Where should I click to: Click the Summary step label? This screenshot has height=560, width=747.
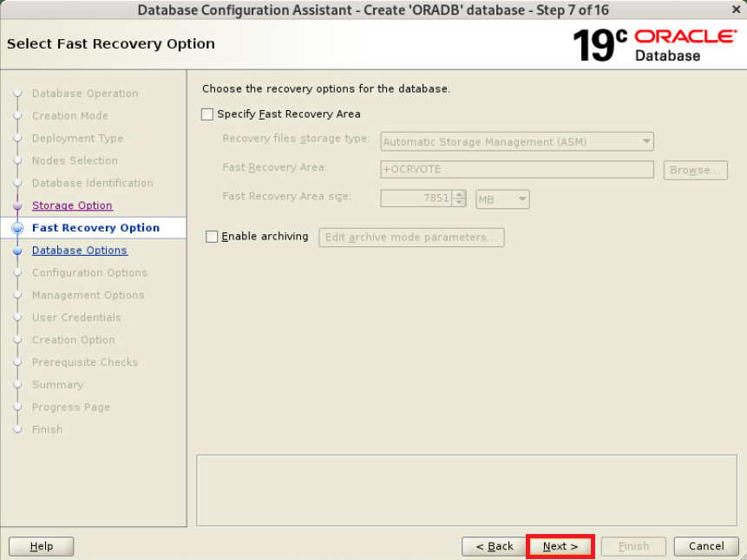click(x=57, y=384)
